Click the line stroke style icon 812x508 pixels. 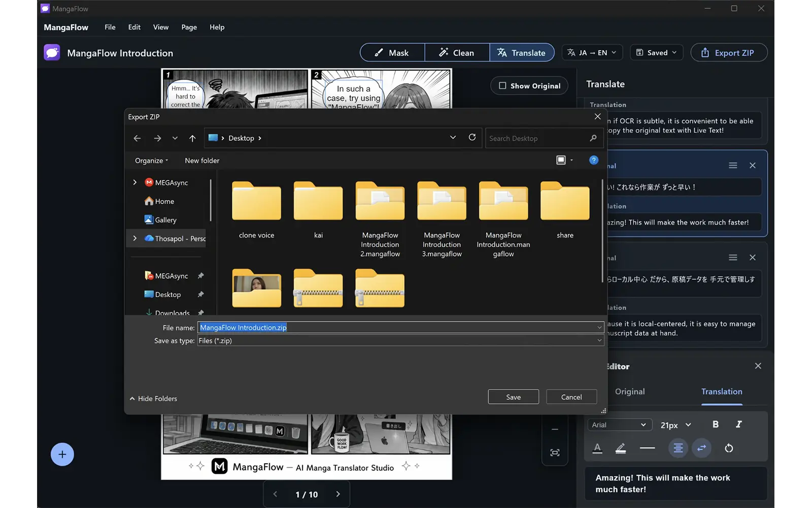647,448
